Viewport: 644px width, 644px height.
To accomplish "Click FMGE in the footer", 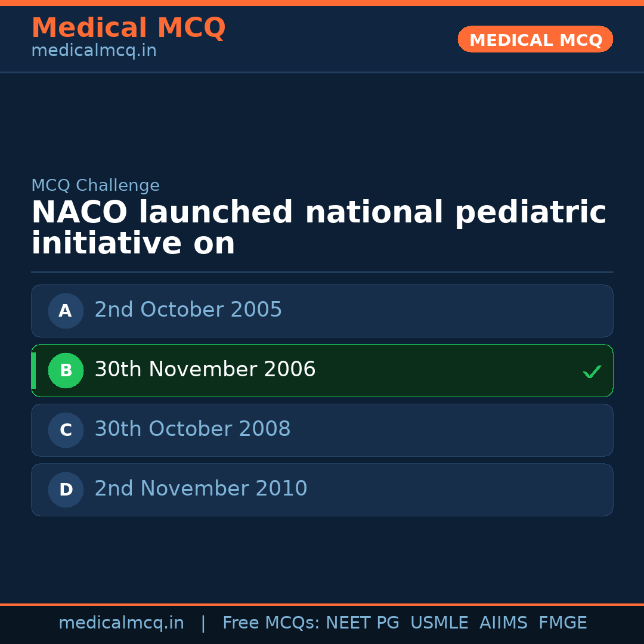I will click(563, 623).
